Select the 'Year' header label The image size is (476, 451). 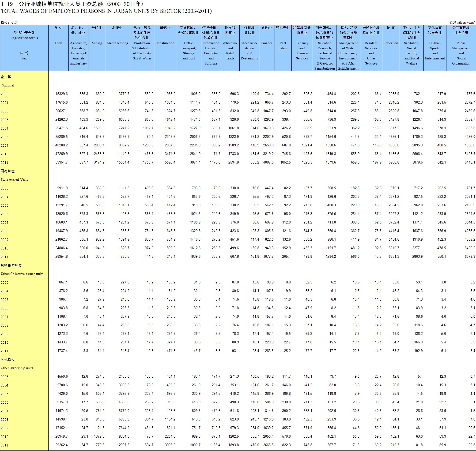24,58
